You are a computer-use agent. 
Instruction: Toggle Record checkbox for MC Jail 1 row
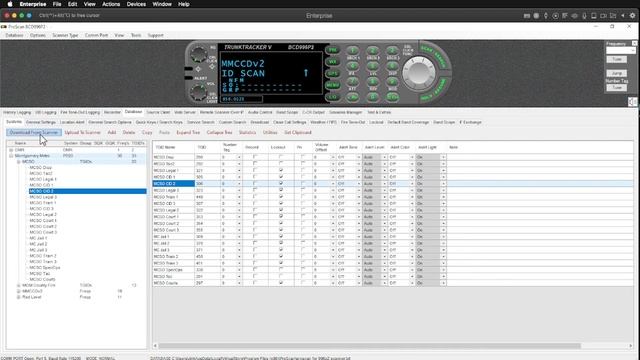point(255,236)
